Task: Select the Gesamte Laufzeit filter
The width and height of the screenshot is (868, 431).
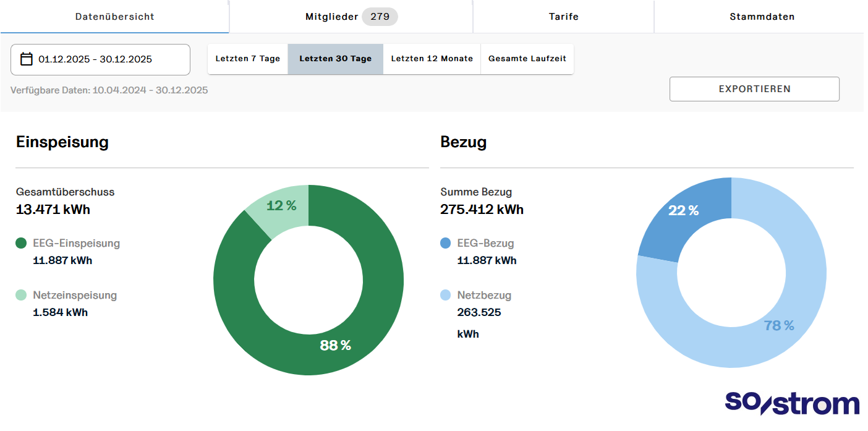Action: pyautogui.click(x=527, y=58)
